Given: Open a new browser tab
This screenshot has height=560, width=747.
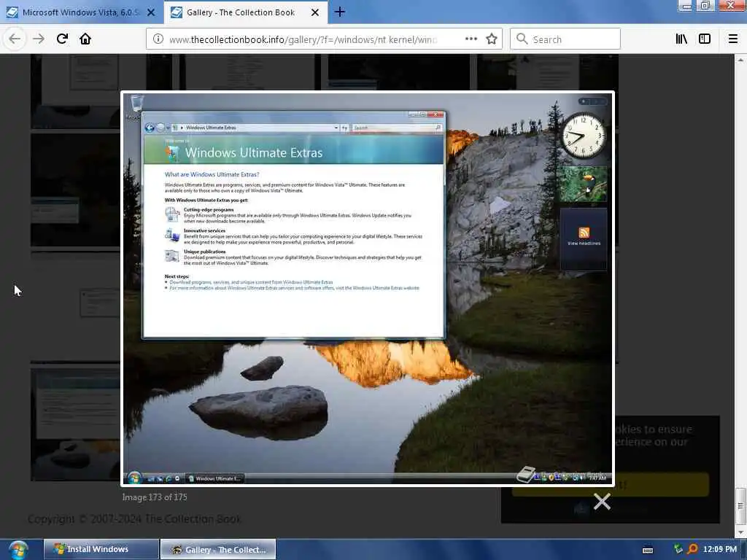Looking at the screenshot, I should tap(340, 12).
